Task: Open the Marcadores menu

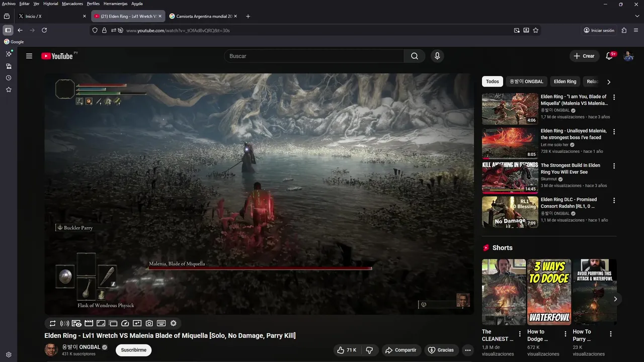Action: (x=72, y=4)
